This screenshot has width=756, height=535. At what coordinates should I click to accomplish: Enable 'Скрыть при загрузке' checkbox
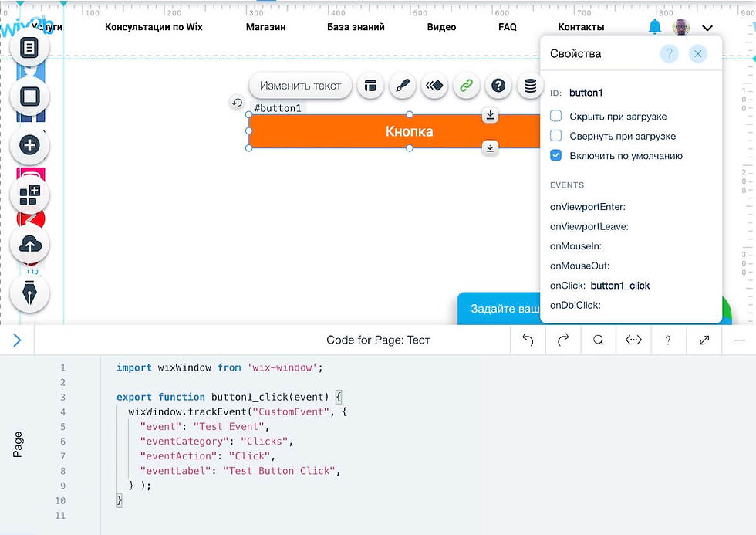point(556,116)
